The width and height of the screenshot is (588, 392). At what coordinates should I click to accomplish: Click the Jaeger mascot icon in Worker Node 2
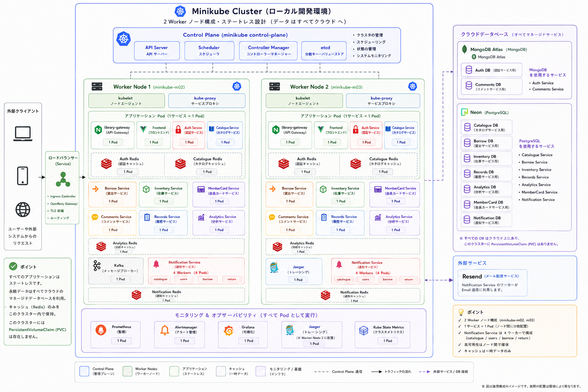pos(274,267)
